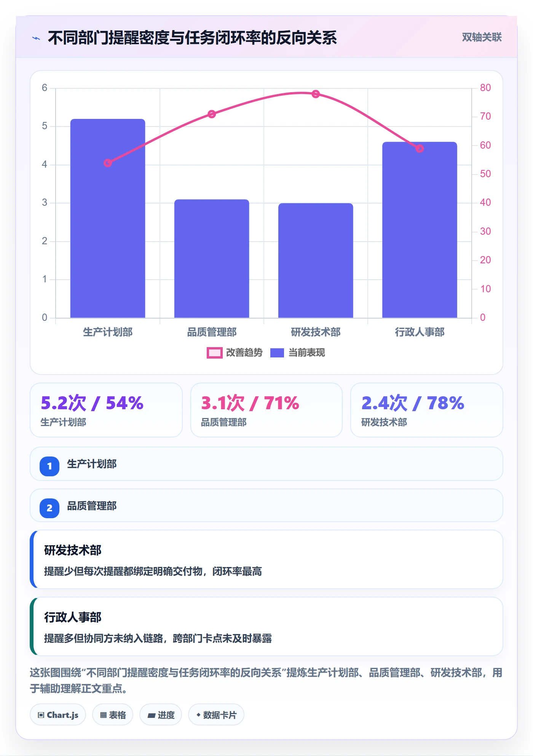Click the 品质管理部 x-axis label
The width and height of the screenshot is (533, 756).
tap(212, 332)
